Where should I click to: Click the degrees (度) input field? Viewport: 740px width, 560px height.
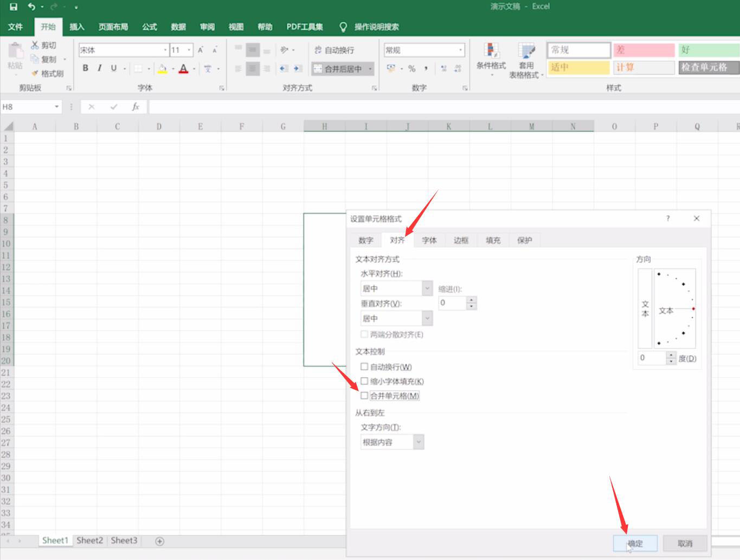(651, 358)
